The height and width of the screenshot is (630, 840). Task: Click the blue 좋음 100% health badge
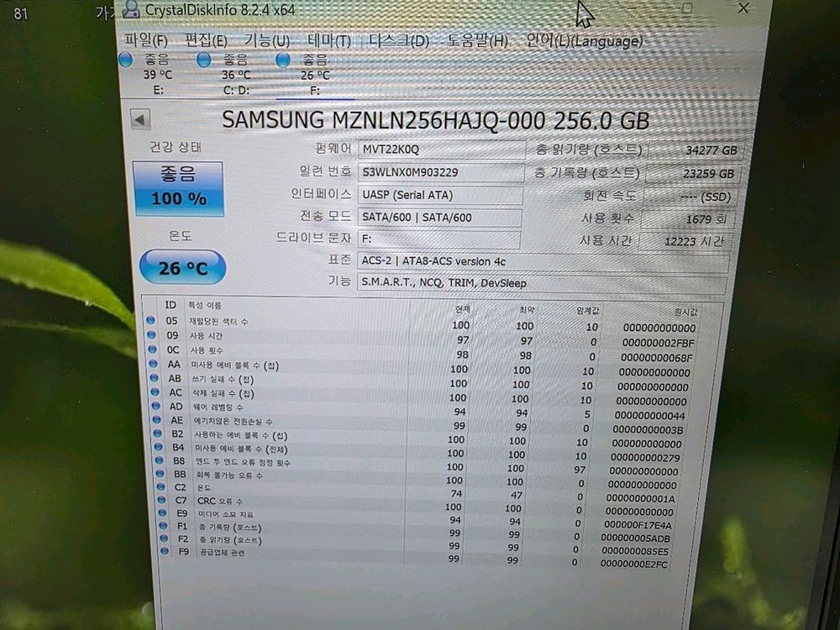pyautogui.click(x=179, y=189)
